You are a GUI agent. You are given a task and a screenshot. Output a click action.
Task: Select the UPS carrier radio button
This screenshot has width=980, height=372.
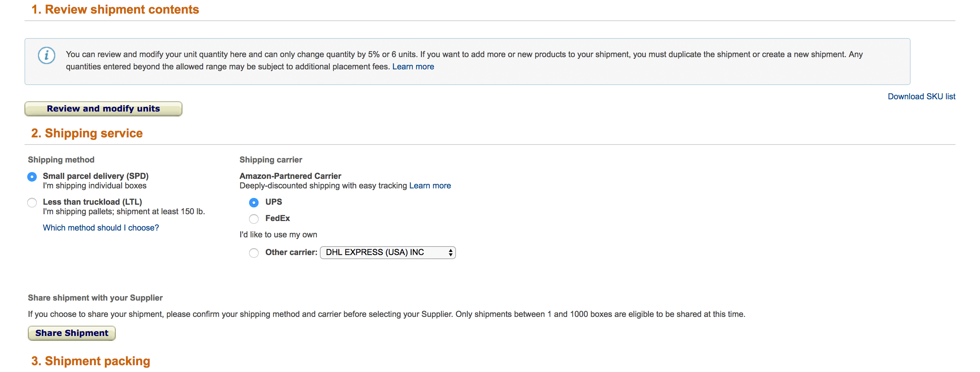pyautogui.click(x=254, y=203)
